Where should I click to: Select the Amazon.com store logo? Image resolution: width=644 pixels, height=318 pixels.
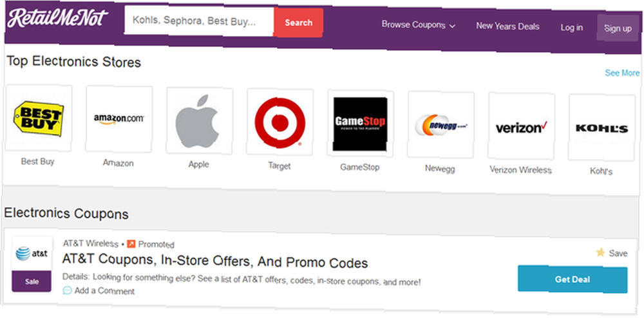118,119
